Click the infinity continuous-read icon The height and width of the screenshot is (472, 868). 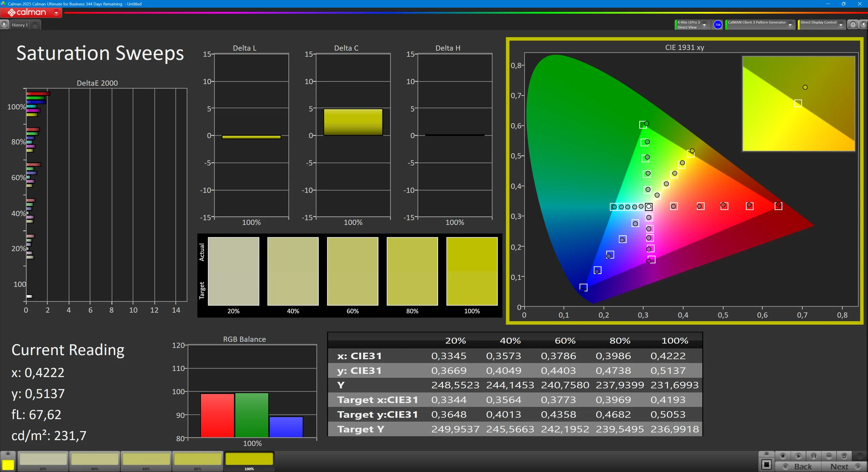[829, 456]
